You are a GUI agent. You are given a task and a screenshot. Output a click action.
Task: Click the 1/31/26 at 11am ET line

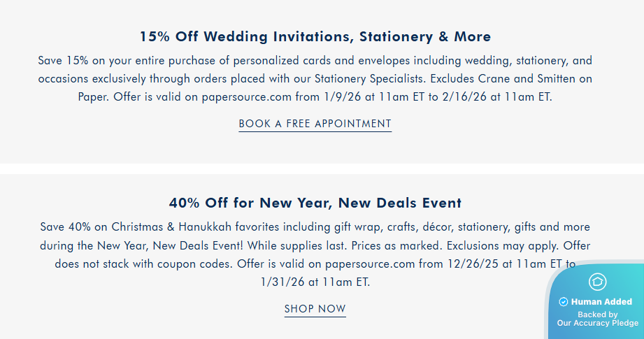click(x=315, y=283)
